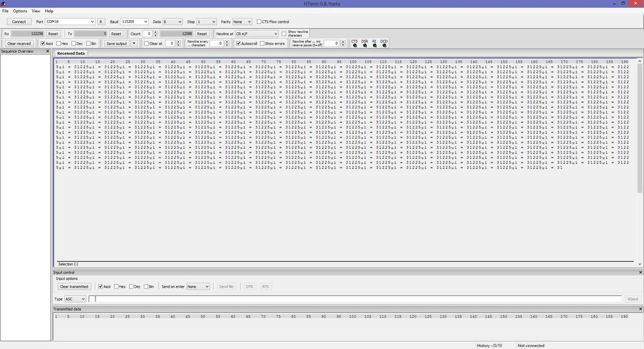The width and height of the screenshot is (644, 349).
Task: Click the Newline after ms pause spinner
Action: pos(335,44)
